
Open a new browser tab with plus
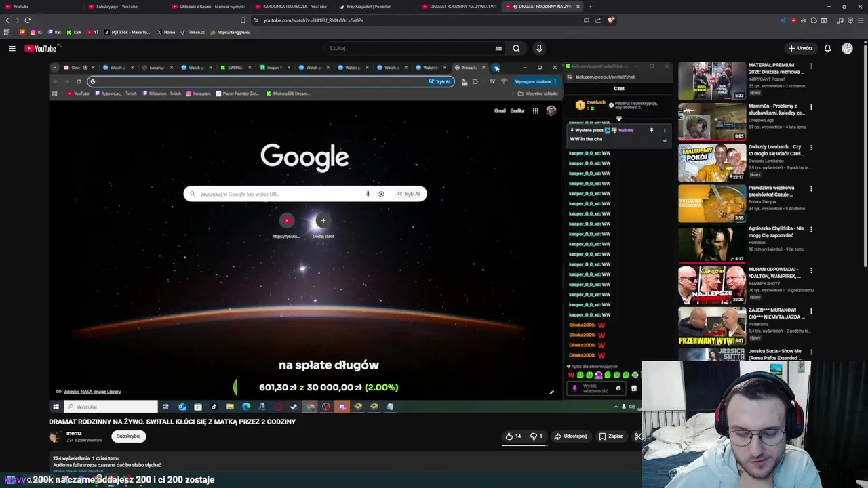(x=590, y=7)
